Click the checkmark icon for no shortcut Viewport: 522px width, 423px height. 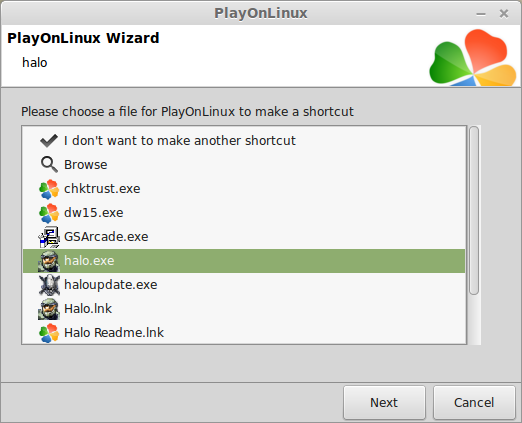click(49, 141)
